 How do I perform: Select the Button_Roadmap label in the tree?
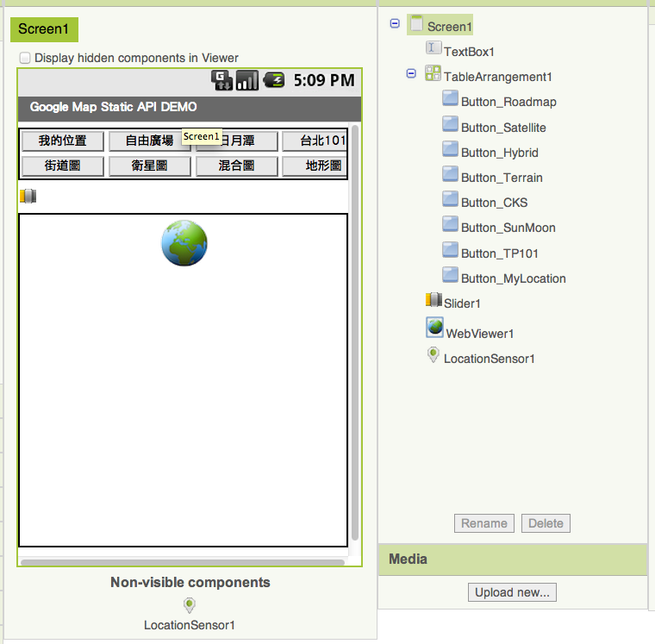pos(508,102)
